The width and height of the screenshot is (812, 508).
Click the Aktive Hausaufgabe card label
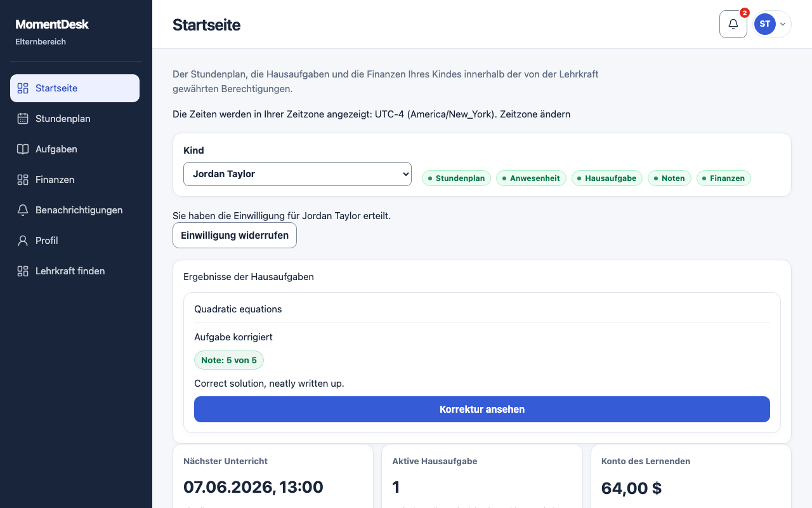[x=435, y=461]
